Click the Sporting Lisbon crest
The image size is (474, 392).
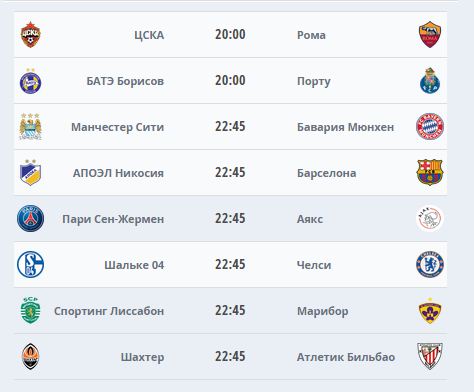pos(30,310)
